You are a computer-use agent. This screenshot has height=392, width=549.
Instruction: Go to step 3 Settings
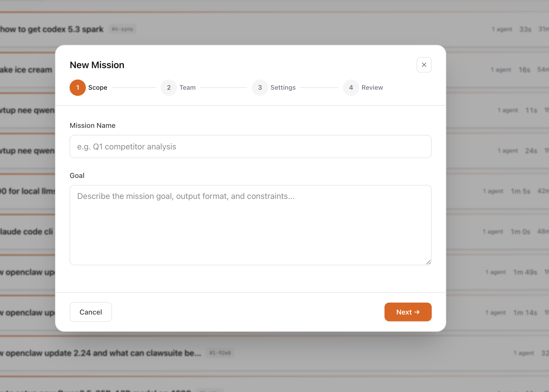(x=274, y=88)
